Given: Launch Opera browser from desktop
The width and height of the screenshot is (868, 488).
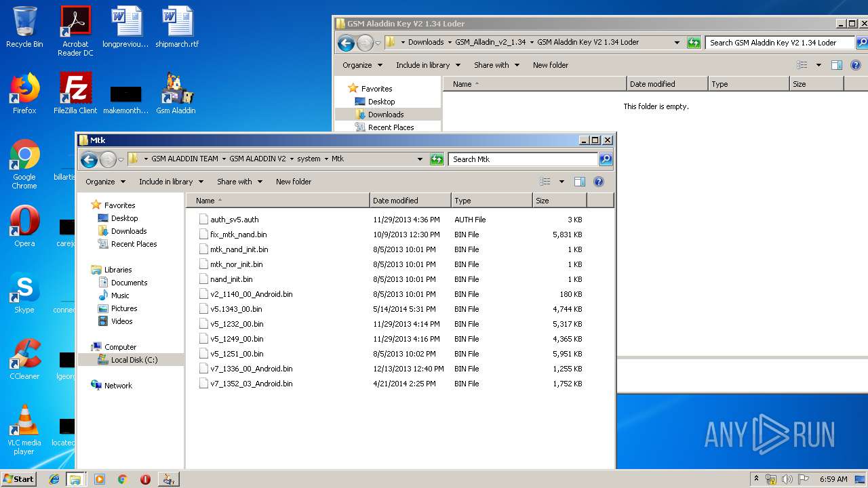Looking at the screenshot, I should click(24, 226).
